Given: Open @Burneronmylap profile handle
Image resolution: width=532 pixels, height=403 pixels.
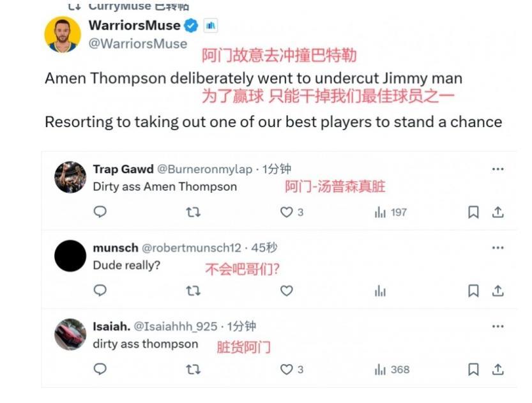Looking at the screenshot, I should 204,169.
